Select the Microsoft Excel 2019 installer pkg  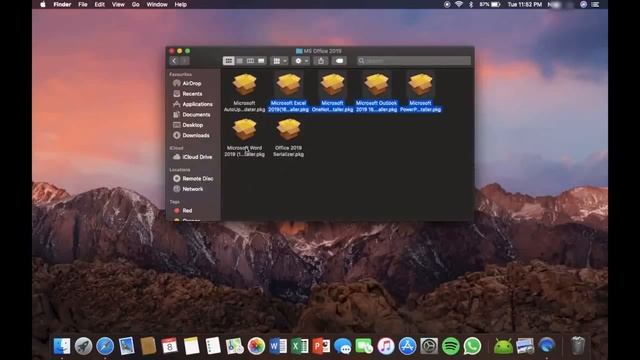[x=289, y=92]
